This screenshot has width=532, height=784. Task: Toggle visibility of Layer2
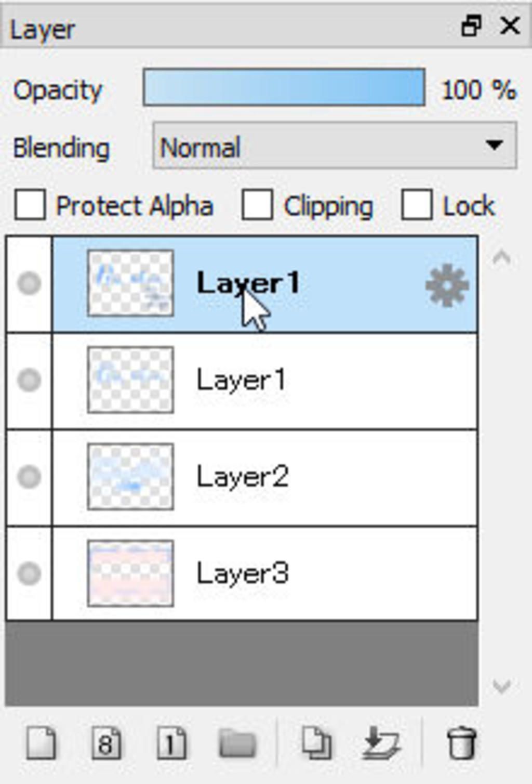[x=29, y=477]
